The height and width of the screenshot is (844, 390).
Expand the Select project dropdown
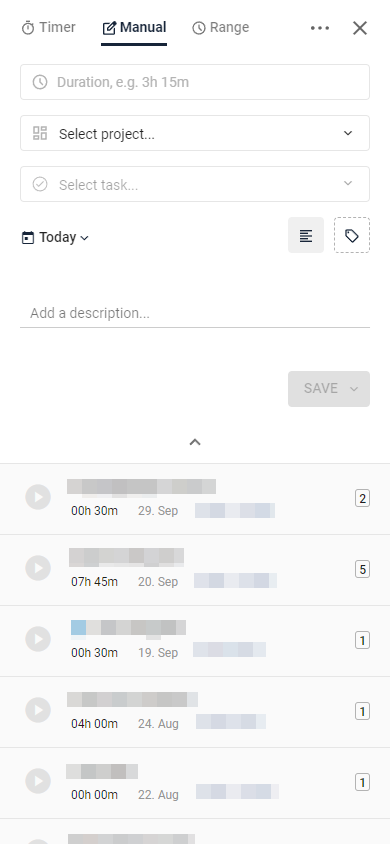coord(195,133)
